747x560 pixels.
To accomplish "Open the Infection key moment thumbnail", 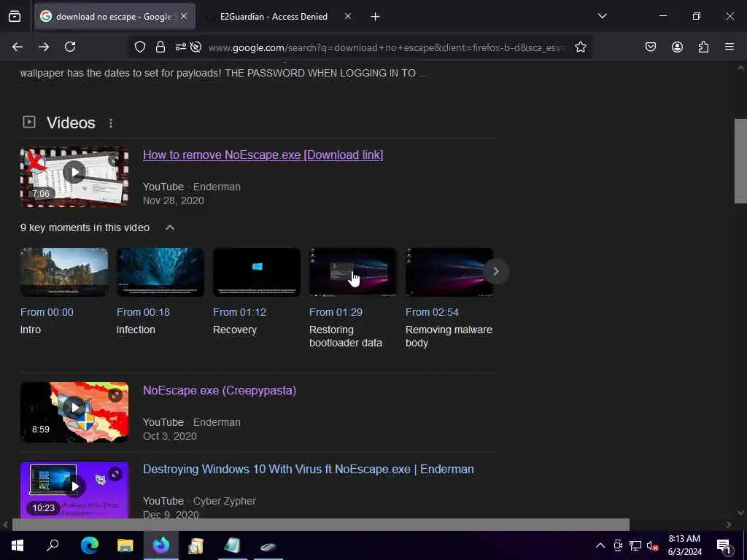I will 160,272.
